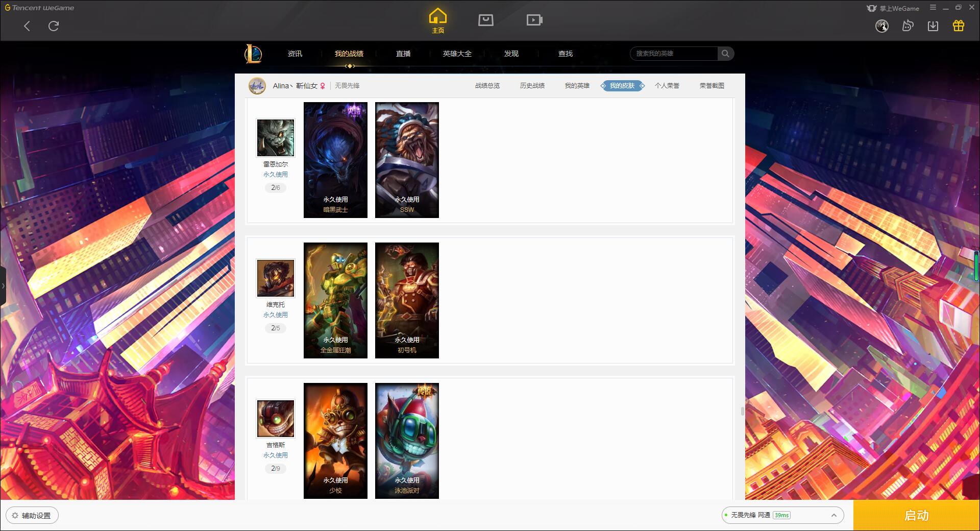Viewport: 980px width, 531px height.
Task: Switch to 历史战绩 sub-tab
Action: [x=532, y=86]
